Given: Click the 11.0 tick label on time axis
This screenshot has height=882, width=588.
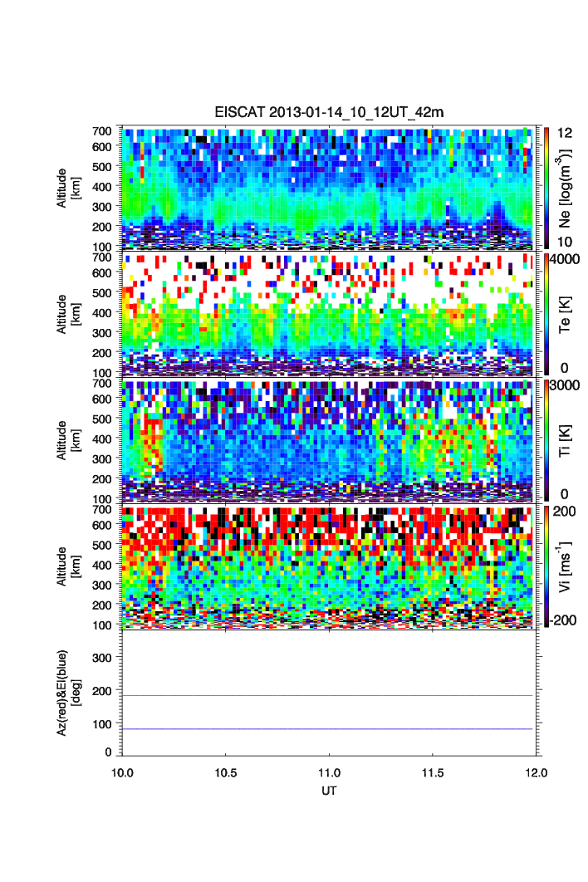Looking at the screenshot, I should (329, 773).
